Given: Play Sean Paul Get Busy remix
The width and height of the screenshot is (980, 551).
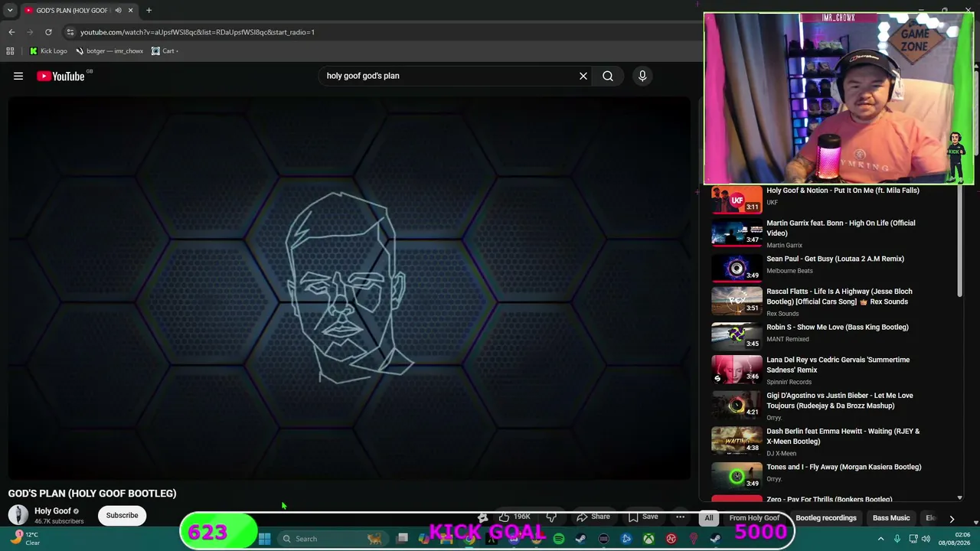Looking at the screenshot, I should 835,259.
